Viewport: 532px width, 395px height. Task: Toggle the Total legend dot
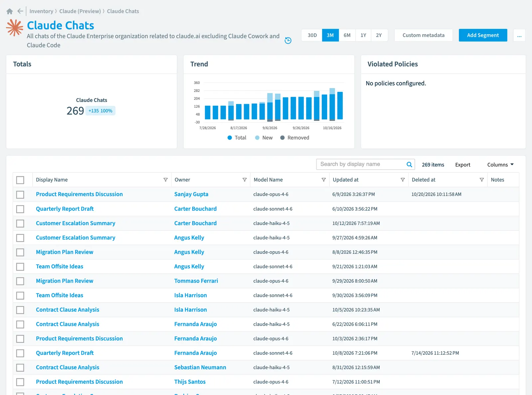[230, 138]
